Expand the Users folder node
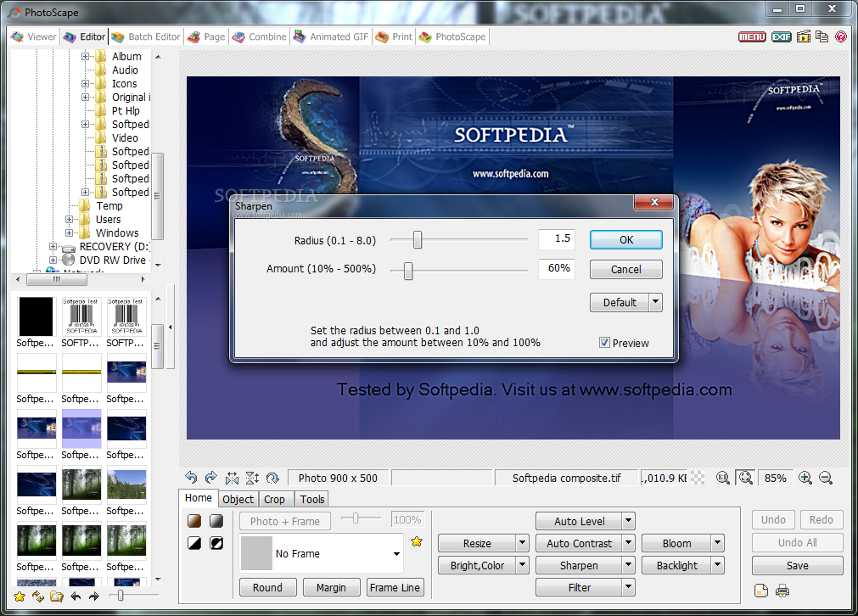858x616 pixels. click(x=69, y=220)
